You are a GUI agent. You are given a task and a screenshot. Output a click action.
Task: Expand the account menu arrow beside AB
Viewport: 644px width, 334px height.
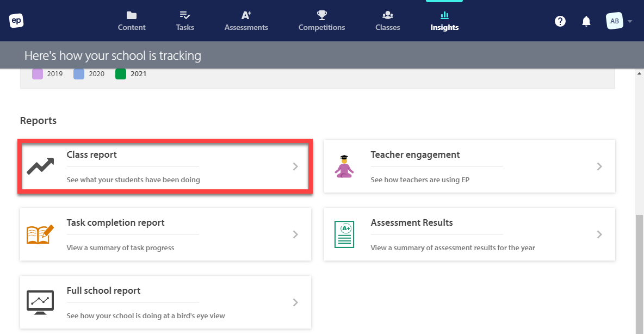tap(630, 21)
